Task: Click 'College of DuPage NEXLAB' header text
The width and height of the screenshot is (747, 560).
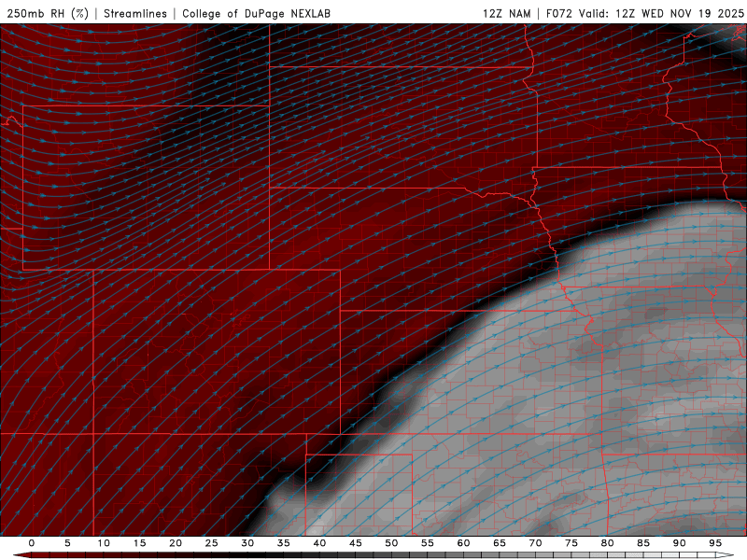Action: (256, 13)
